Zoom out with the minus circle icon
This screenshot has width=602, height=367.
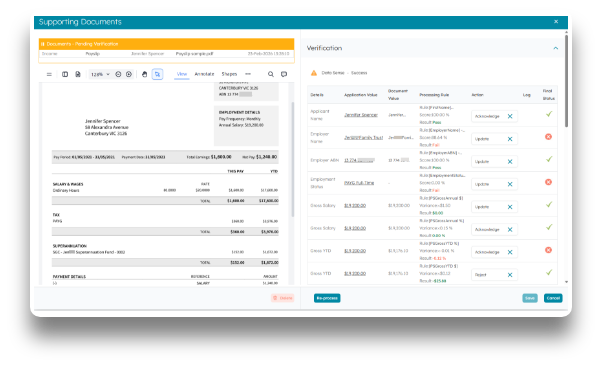118,74
